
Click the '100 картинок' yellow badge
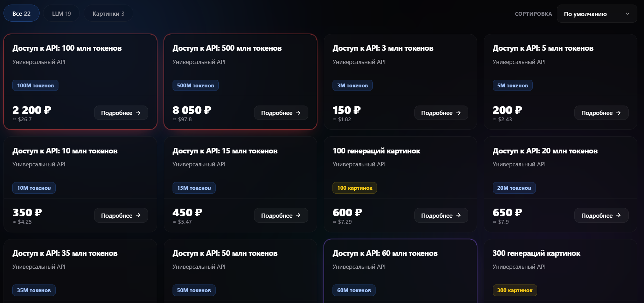(x=355, y=188)
